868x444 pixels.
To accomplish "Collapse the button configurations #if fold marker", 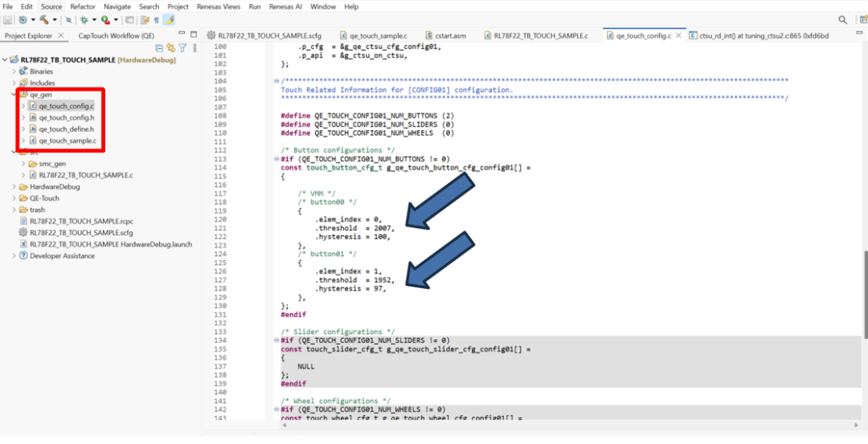I will [x=276, y=159].
